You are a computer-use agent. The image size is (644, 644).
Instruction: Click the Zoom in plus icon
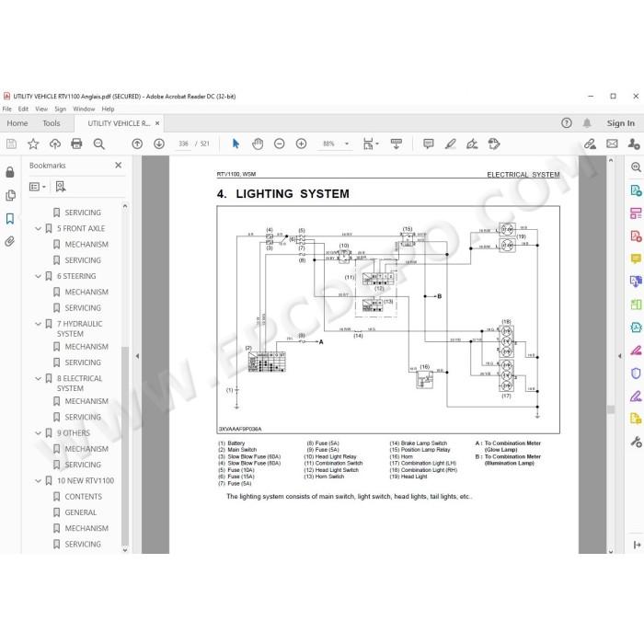pyautogui.click(x=301, y=144)
